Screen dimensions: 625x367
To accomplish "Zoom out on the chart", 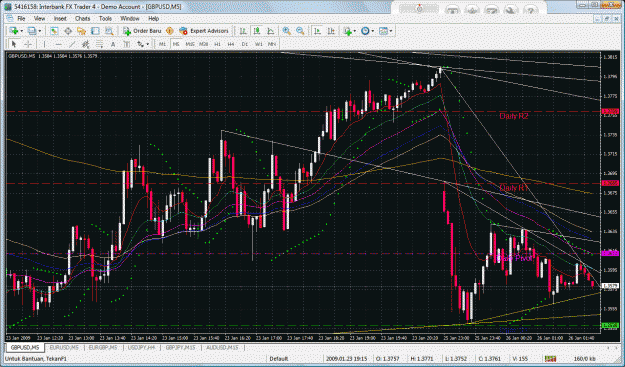I will 300,31.
